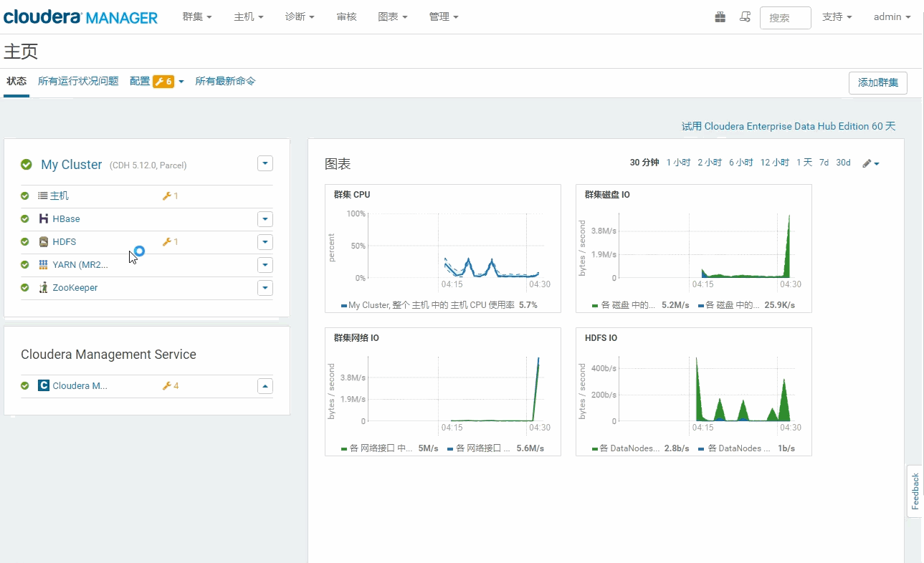
Task: Open the ZooKeeper actions dropdown
Action: coord(265,288)
